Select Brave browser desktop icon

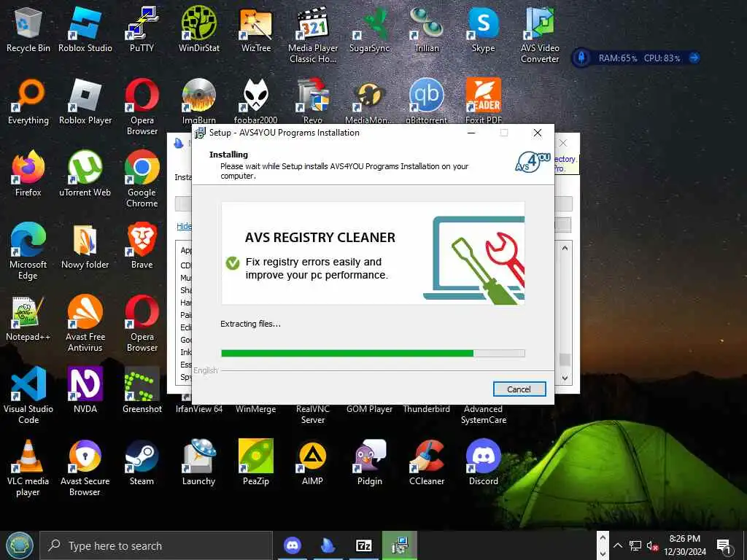pos(142,246)
